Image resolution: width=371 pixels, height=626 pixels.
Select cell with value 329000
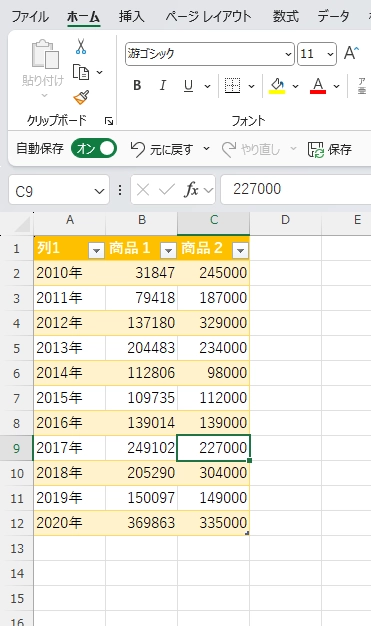point(214,323)
